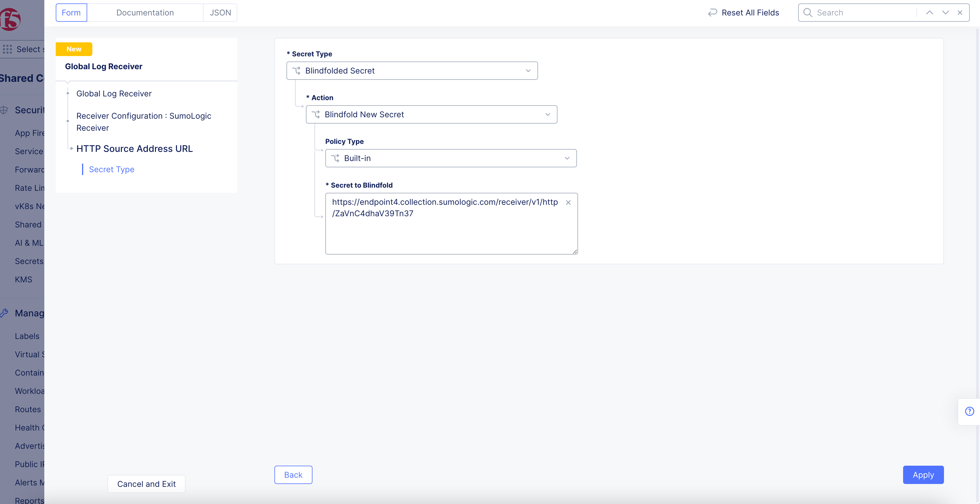Select the Form tab
Image resolution: width=980 pixels, height=504 pixels.
(x=71, y=13)
